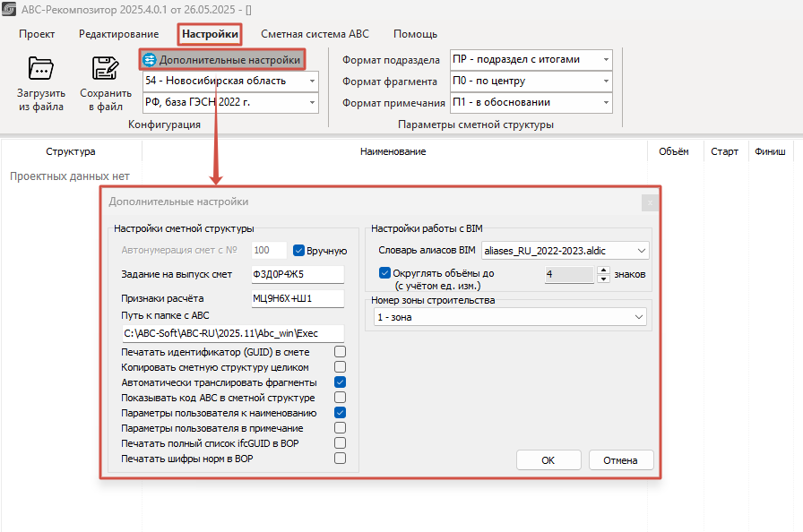Click the rounding digits field showing 4

569,274
